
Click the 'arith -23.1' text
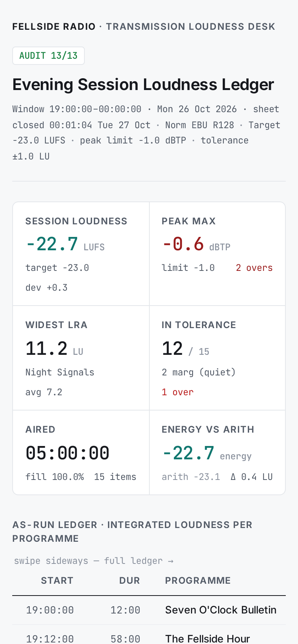(x=191, y=477)
